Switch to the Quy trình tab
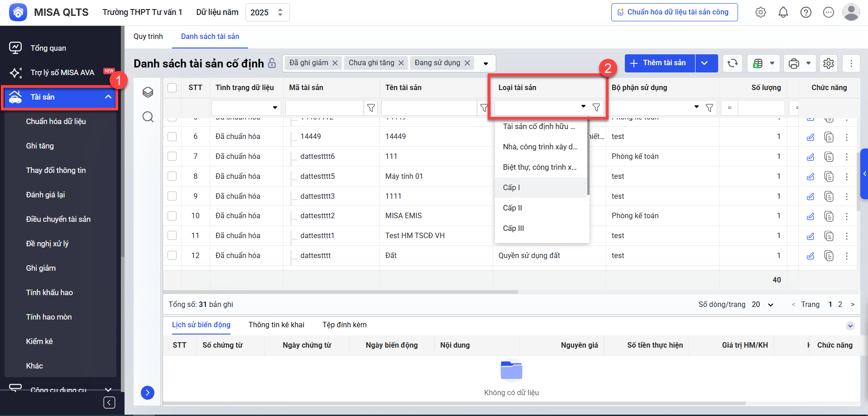This screenshot has width=868, height=416. [148, 37]
